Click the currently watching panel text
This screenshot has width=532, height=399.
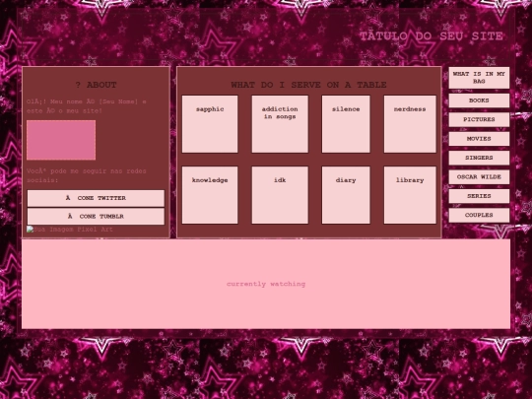pos(266,284)
